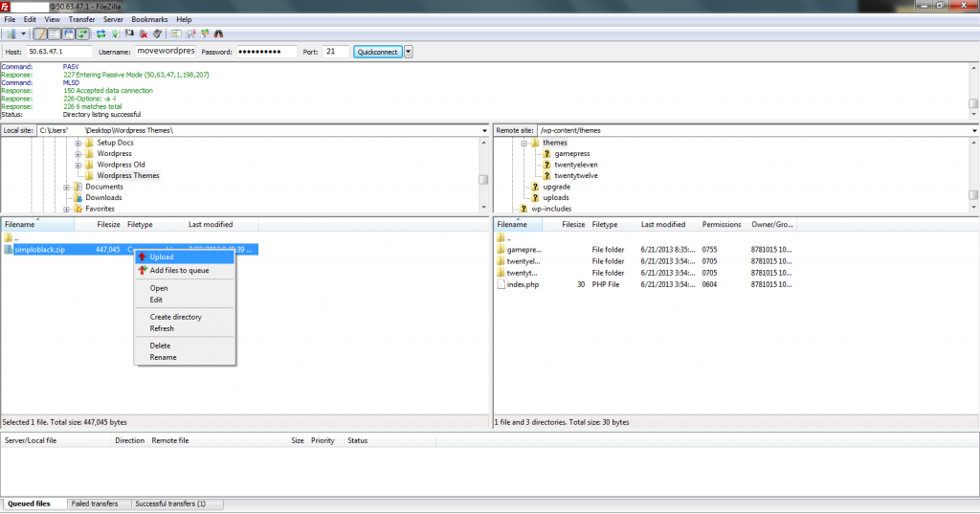Toggle the remote directory tree view
980x514 pixels.
click(x=69, y=34)
